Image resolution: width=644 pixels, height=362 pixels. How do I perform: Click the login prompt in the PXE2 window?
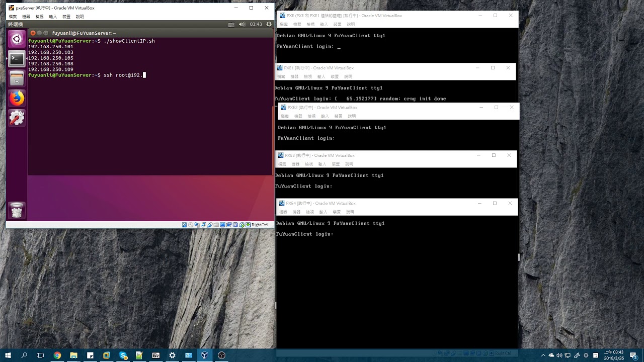pyautogui.click(x=306, y=138)
